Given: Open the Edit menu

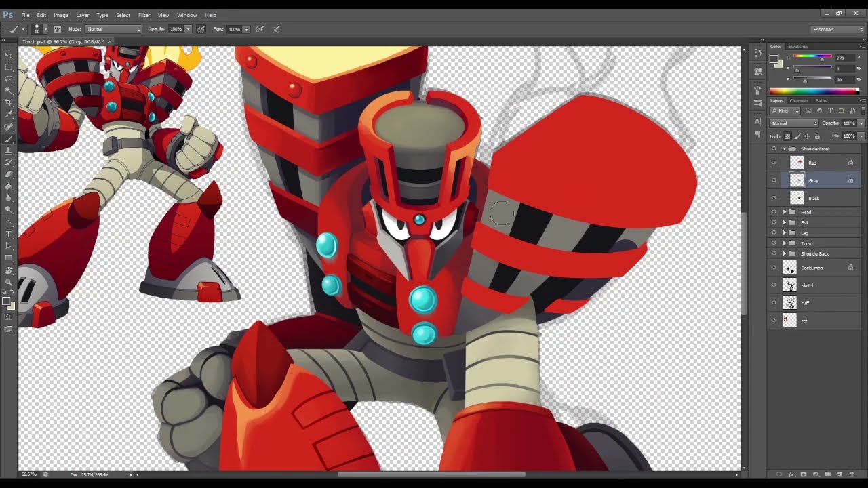Looking at the screenshot, I should [41, 15].
